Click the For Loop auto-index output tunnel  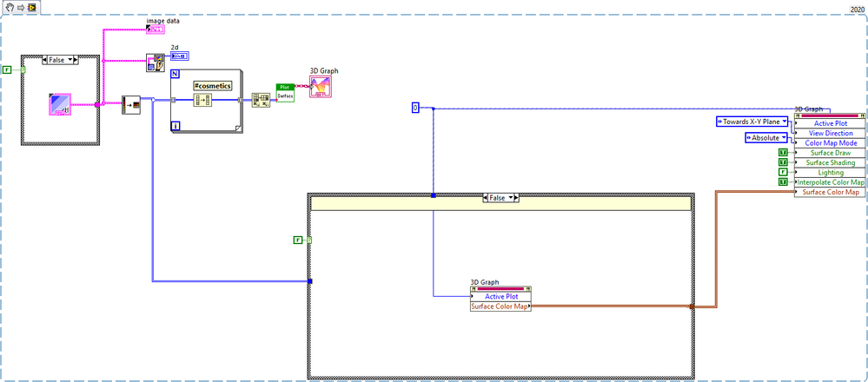coord(241,100)
